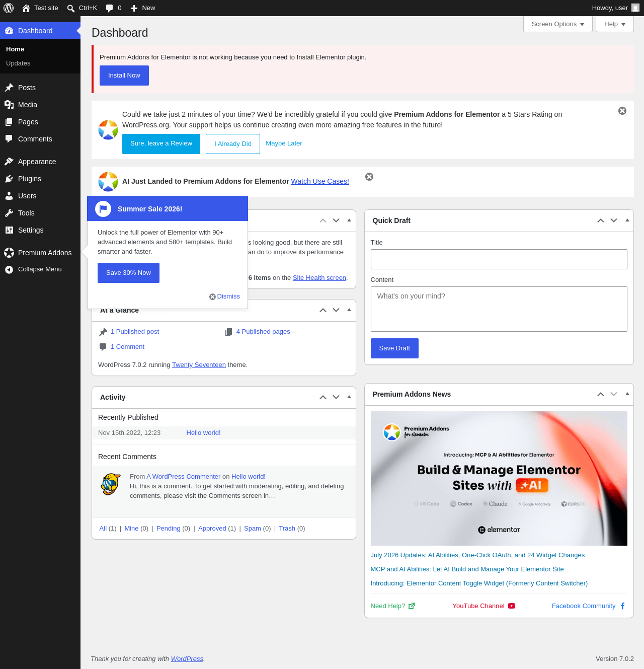The image size is (644, 669).
Task: Click the Posts pushpin icon in sidebar
Action: pos(9,88)
